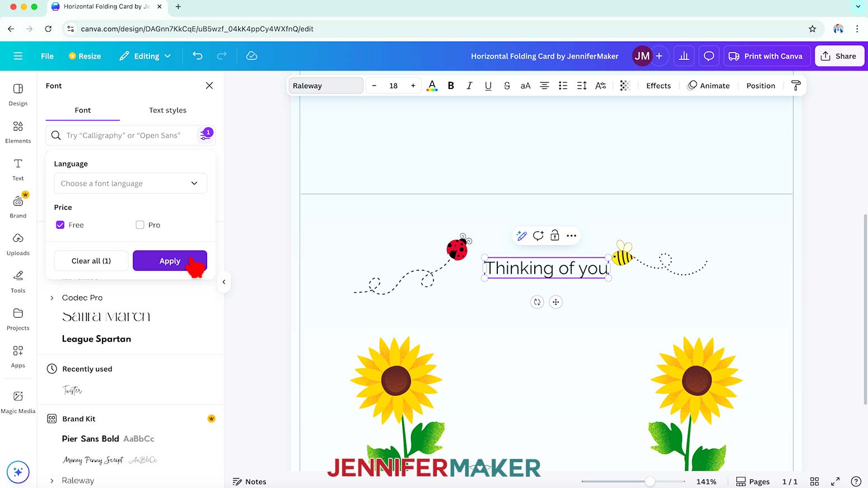Image resolution: width=868 pixels, height=488 pixels.
Task: Open the Resize menu
Action: click(x=85, y=56)
